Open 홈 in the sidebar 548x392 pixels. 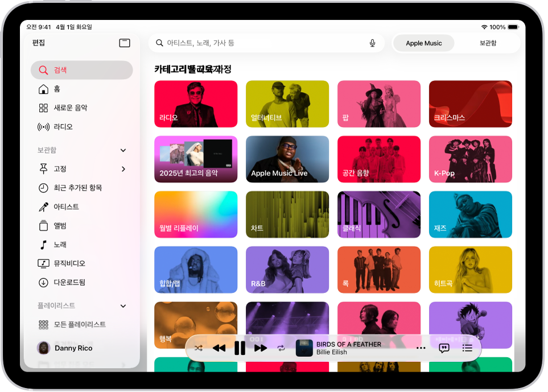[x=82, y=89]
